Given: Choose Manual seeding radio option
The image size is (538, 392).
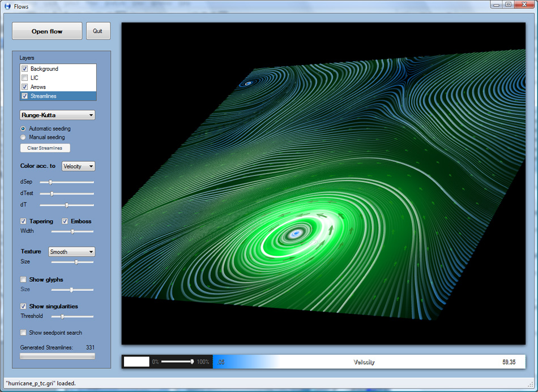Looking at the screenshot, I should [x=23, y=137].
